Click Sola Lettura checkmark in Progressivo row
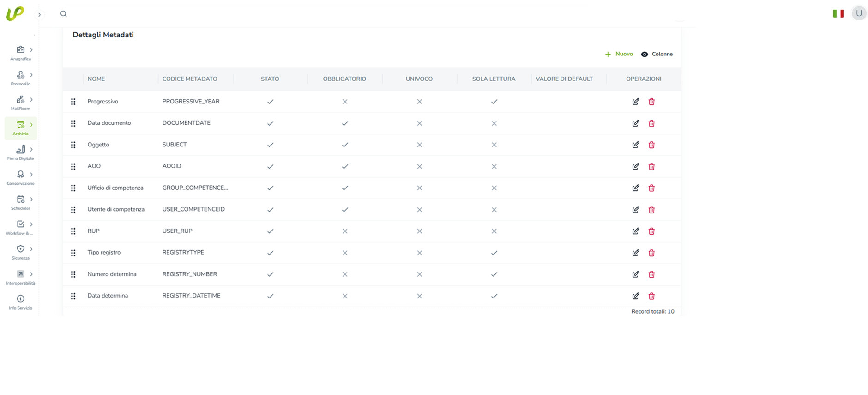 click(x=494, y=102)
